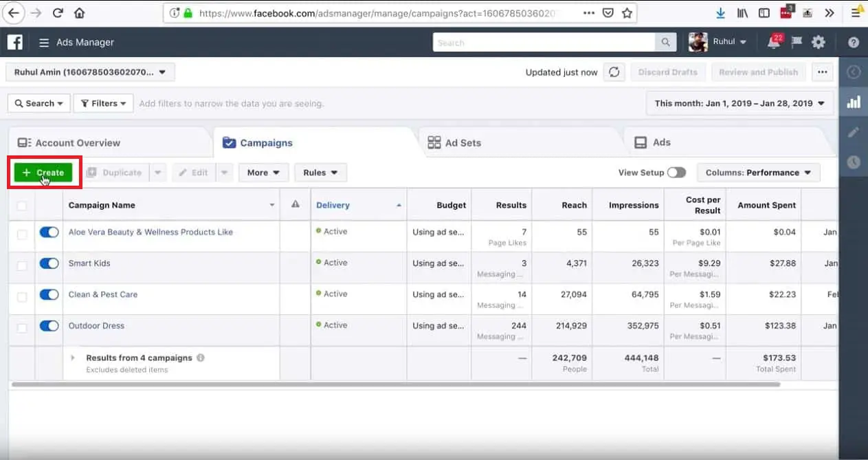868x460 pixels.
Task: Expand the Results from 4 campaigns row
Action: [73, 358]
